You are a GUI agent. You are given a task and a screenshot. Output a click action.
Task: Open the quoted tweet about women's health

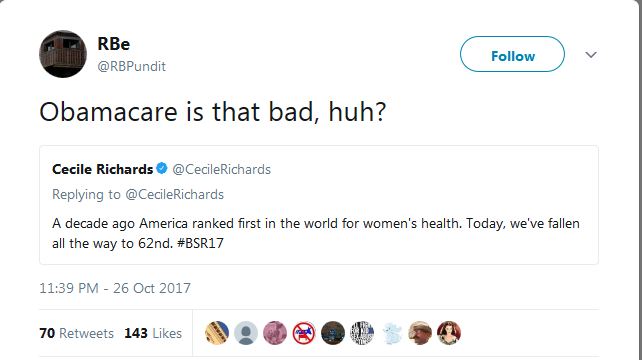point(319,205)
